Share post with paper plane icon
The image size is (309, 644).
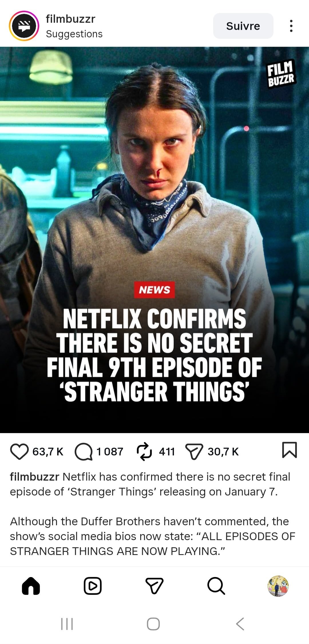(194, 452)
